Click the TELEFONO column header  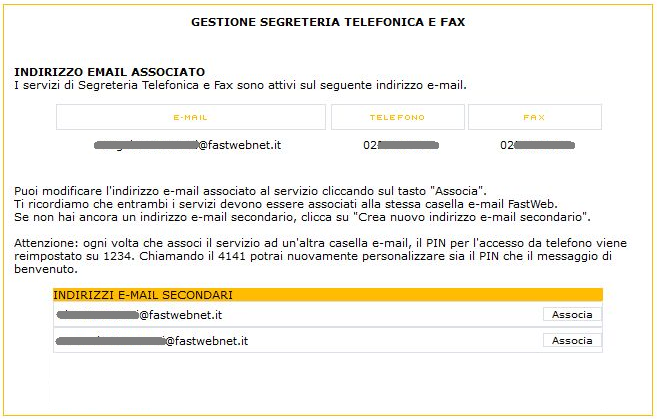397,117
